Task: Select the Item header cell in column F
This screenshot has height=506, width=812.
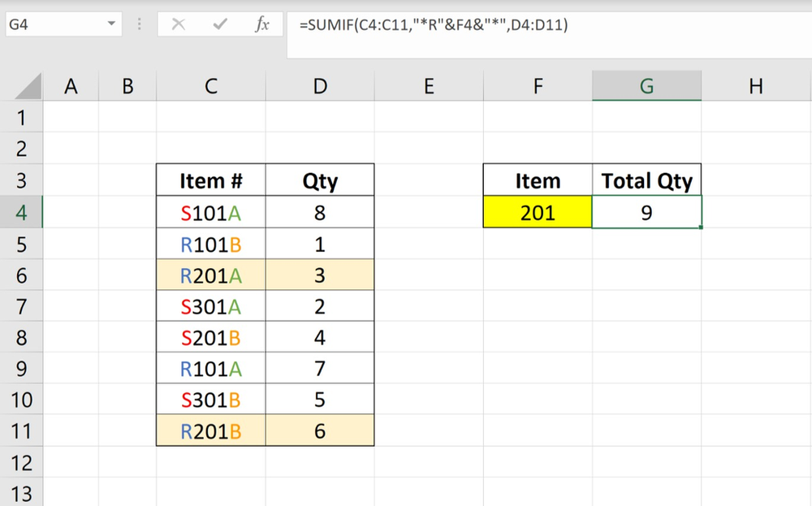Action: point(537,180)
